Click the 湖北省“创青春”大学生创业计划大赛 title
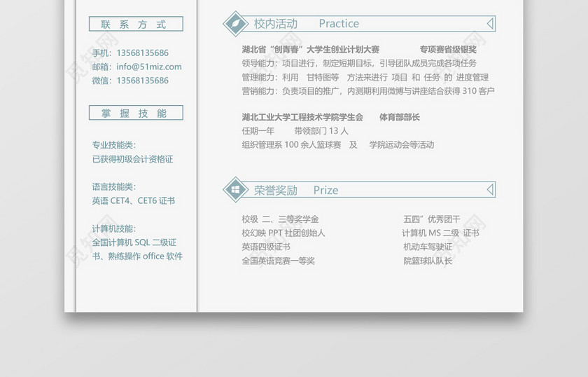588x377 pixels. (x=311, y=49)
